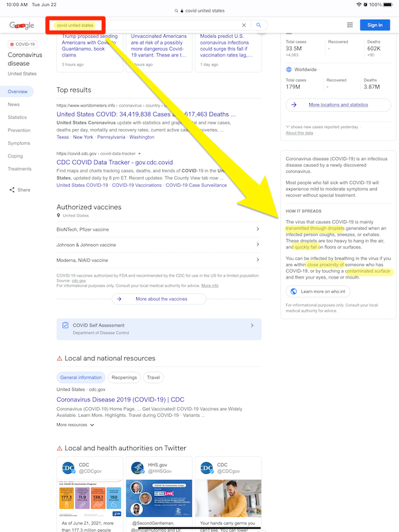
Task: Open COVID-19 Case Surveillance sublink
Action: [196, 186]
